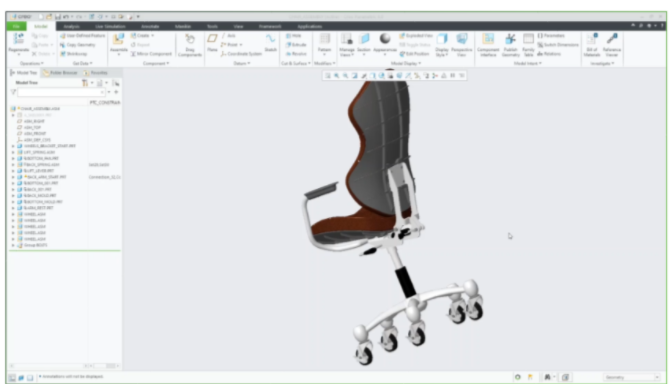
Task: Expand the LIFT_SPRING.ASM tree node
Action: click(x=13, y=152)
